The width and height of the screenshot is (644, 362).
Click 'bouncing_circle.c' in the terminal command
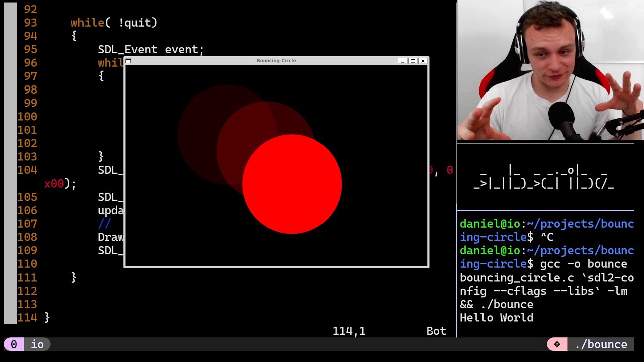tap(517, 278)
